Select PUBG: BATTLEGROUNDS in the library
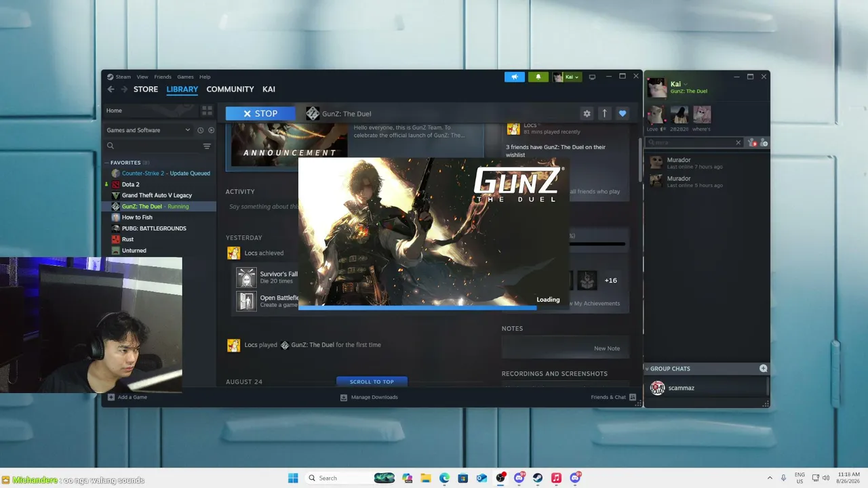 tap(160, 228)
